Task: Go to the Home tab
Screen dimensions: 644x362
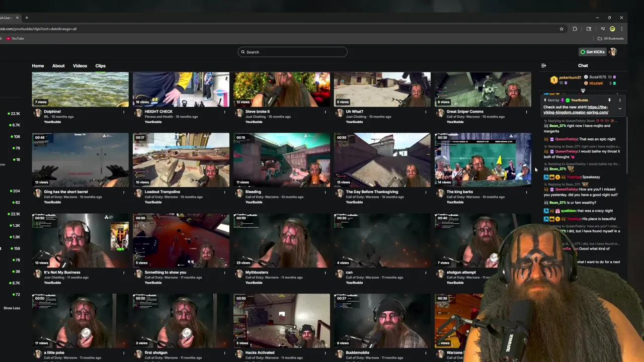Action: pos(38,66)
